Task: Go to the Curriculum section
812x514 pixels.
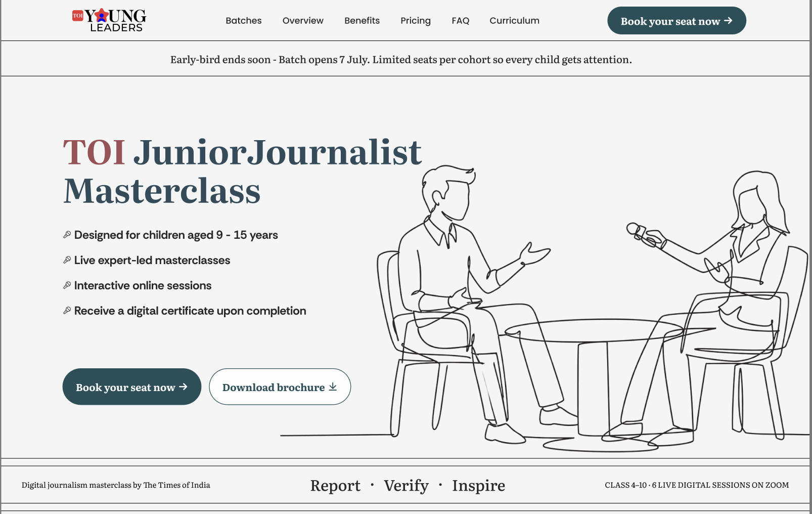Action: click(514, 21)
